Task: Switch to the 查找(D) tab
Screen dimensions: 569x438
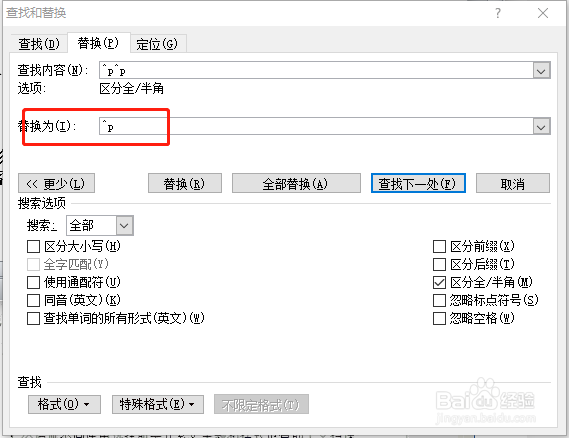Action: coord(39,44)
